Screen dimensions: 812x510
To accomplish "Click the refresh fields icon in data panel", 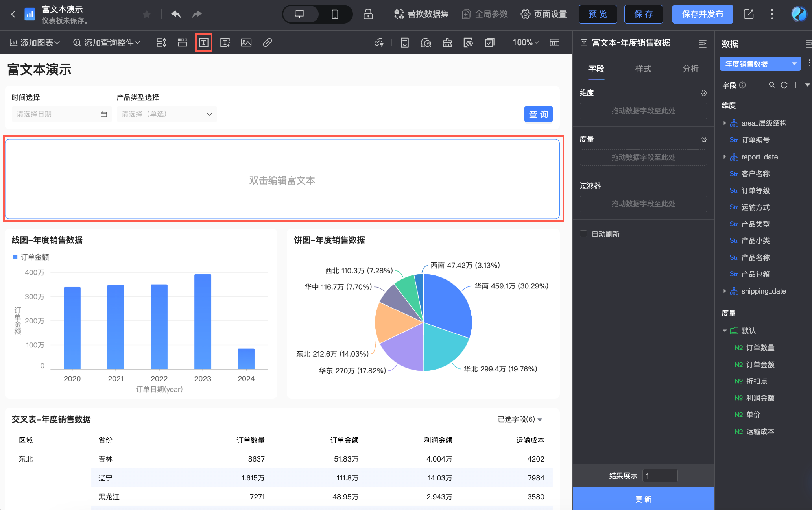I will [784, 85].
